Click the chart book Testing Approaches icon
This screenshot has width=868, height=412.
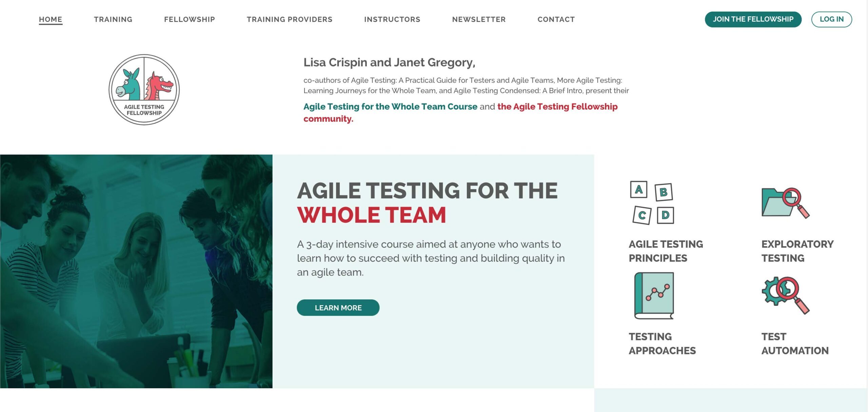654,295
